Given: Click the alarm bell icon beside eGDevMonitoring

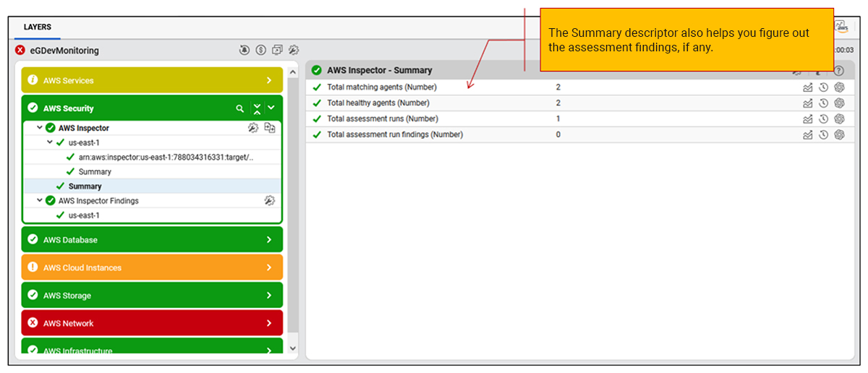Looking at the screenshot, I should (245, 51).
